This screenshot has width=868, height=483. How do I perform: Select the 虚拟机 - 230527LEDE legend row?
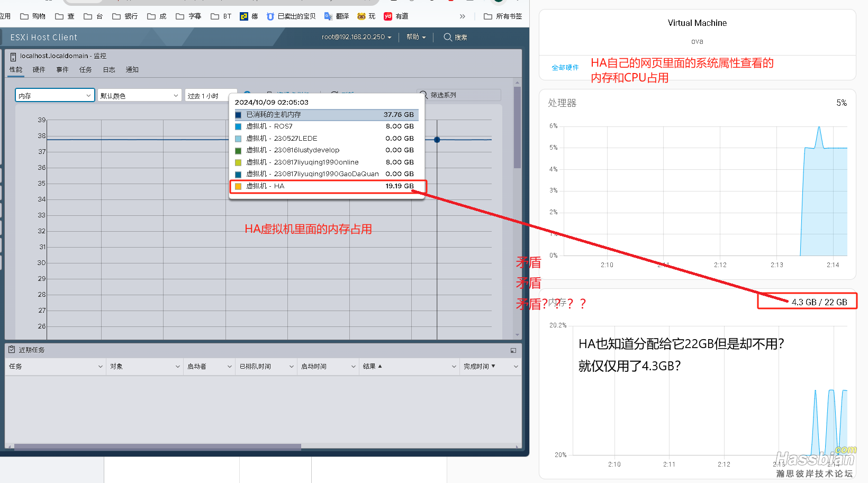tap(327, 139)
